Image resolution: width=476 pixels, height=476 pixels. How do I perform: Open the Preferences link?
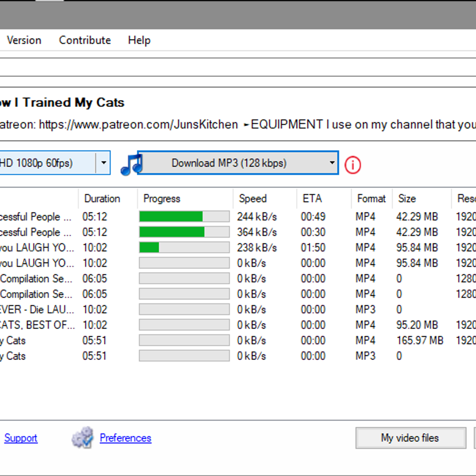point(125,438)
